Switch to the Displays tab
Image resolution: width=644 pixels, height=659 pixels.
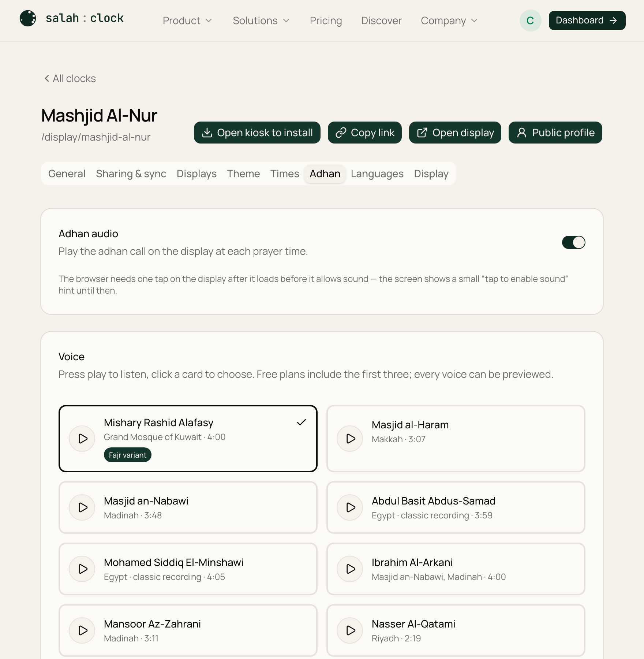click(196, 174)
